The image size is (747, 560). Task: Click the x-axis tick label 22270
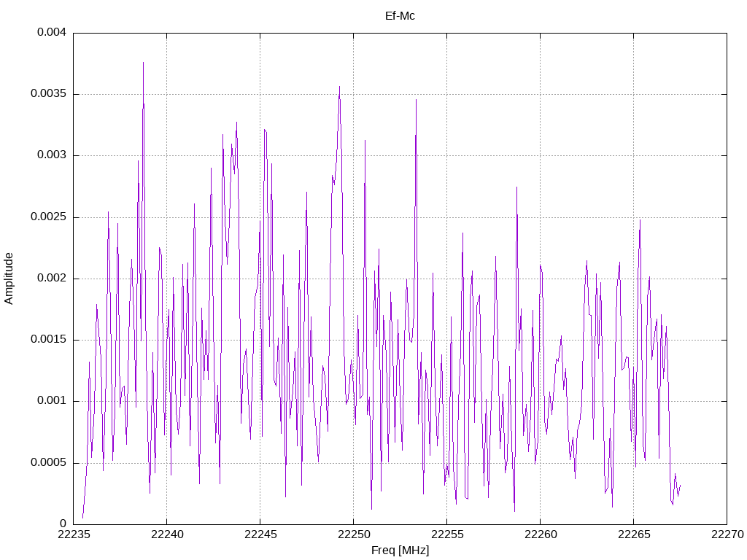coord(727,534)
